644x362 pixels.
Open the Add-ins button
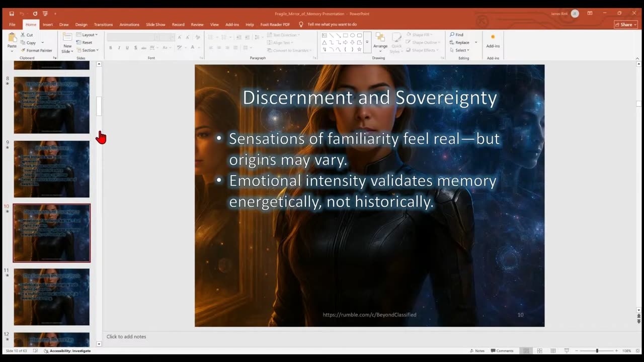coord(493,42)
